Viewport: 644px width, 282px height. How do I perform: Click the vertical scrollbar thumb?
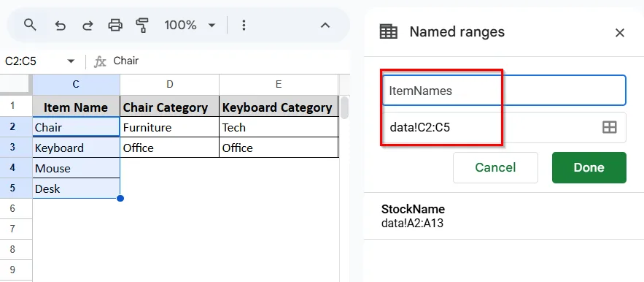344,107
